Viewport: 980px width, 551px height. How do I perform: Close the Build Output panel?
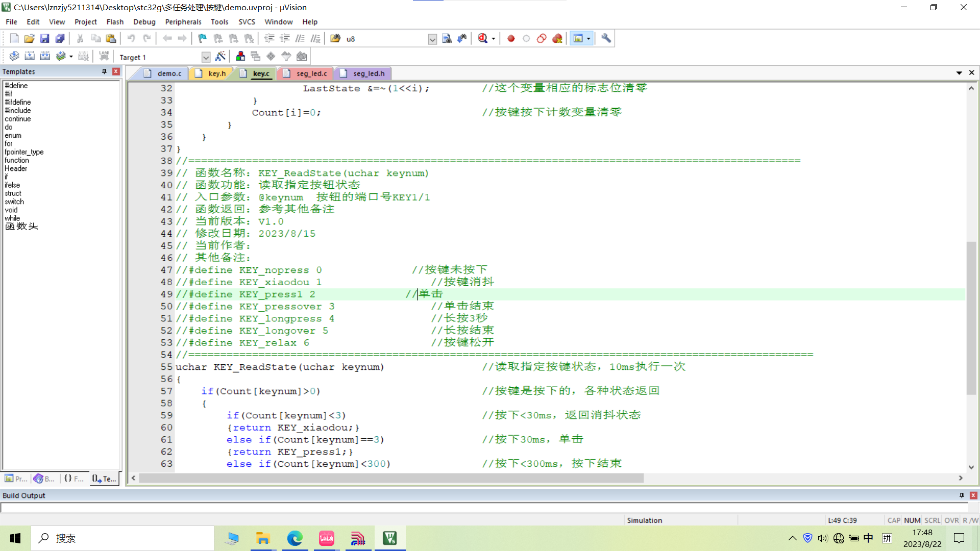pos(973,495)
